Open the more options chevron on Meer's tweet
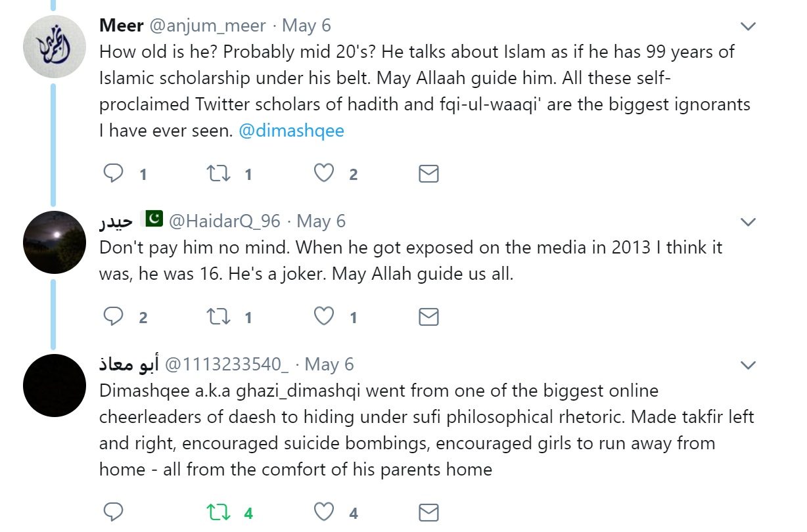Image resolution: width=807 pixels, height=532 pixels. [748, 26]
